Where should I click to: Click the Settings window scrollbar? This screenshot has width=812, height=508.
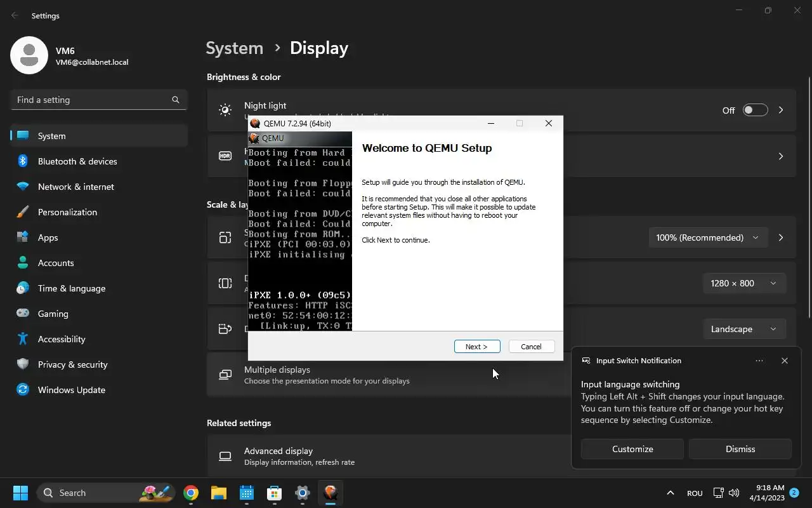(809, 197)
